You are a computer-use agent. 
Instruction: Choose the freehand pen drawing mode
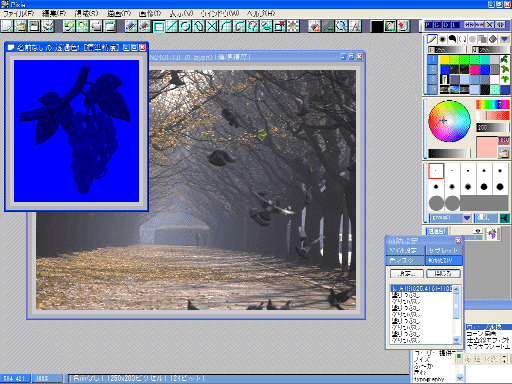[x=432, y=39]
